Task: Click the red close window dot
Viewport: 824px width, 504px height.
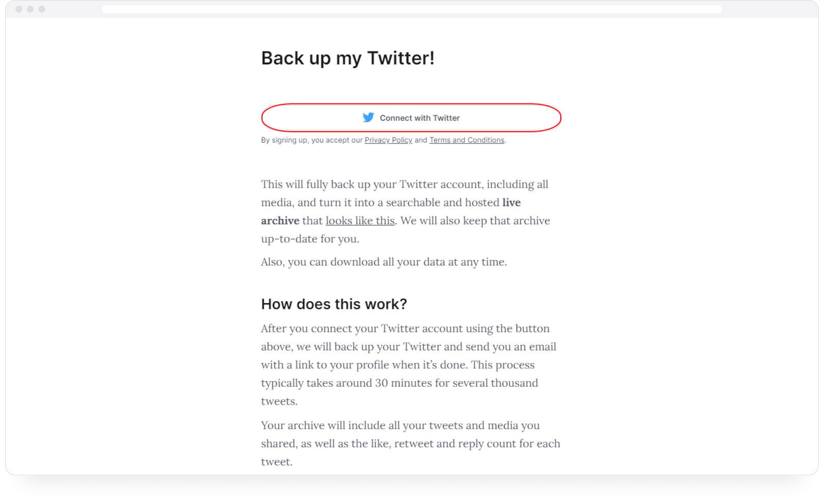Action: tap(20, 9)
